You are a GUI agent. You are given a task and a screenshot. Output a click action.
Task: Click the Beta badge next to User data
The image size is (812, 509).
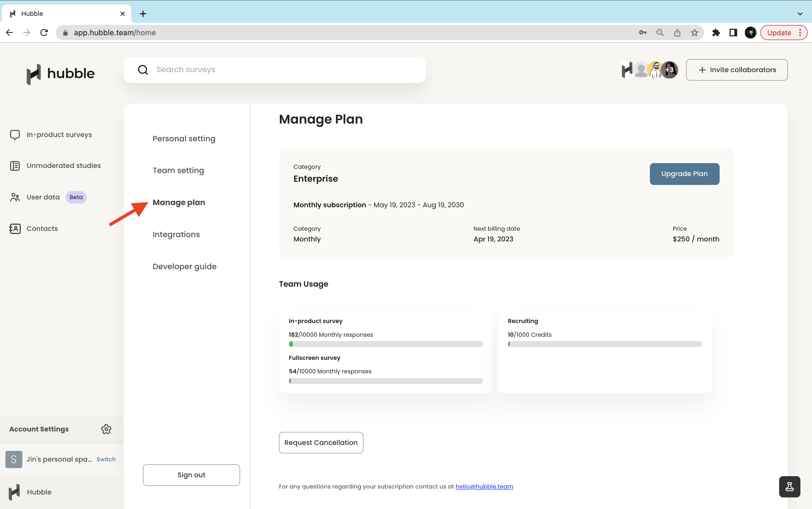pos(76,197)
